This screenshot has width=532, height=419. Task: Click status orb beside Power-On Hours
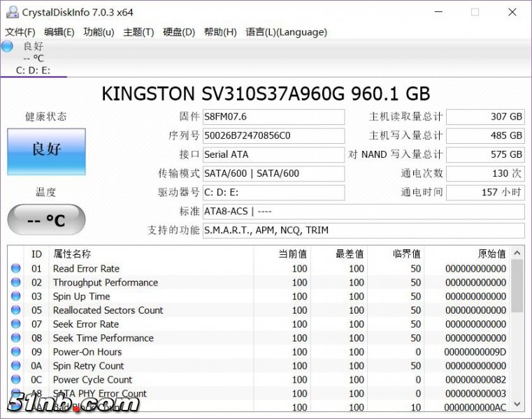pyautogui.click(x=16, y=353)
